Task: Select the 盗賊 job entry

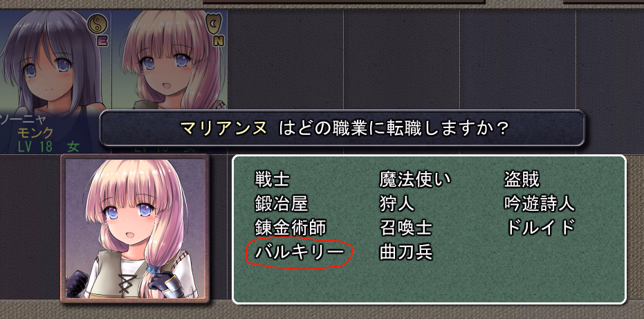Action: [522, 180]
